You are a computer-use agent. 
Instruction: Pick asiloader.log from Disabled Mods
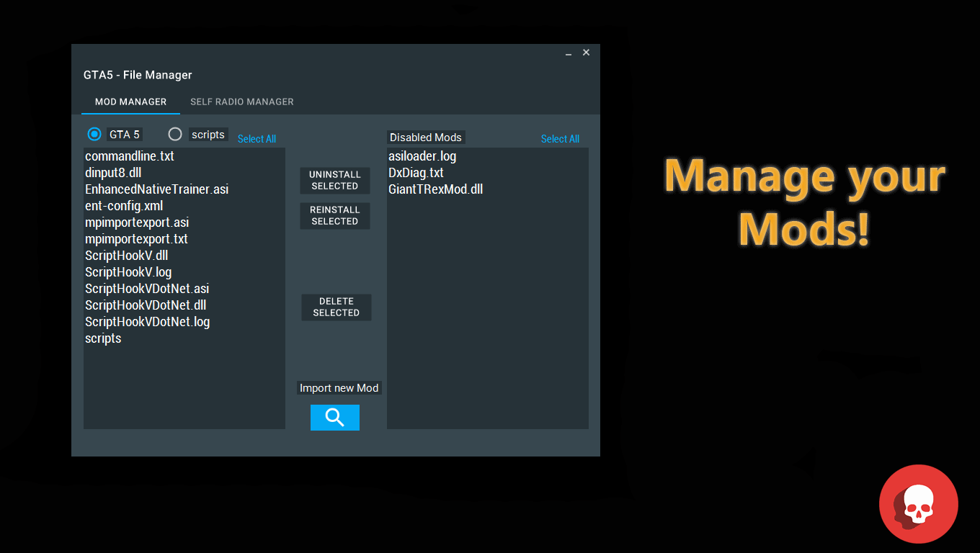click(422, 156)
